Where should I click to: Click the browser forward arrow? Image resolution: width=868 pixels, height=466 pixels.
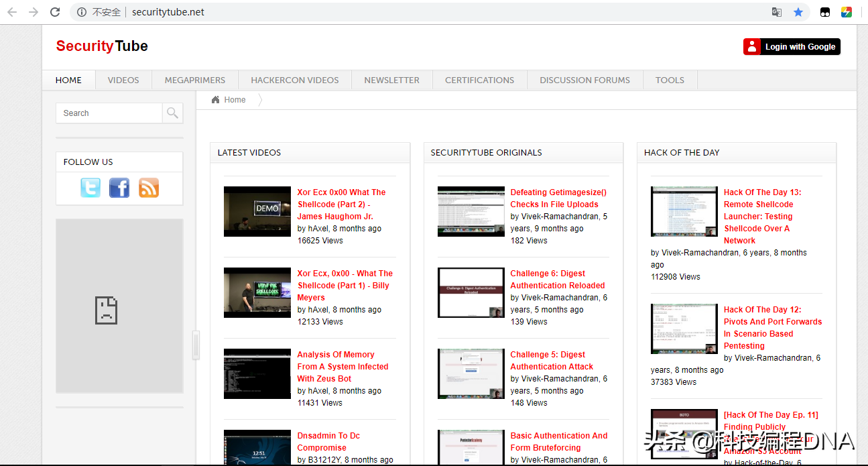pyautogui.click(x=34, y=12)
